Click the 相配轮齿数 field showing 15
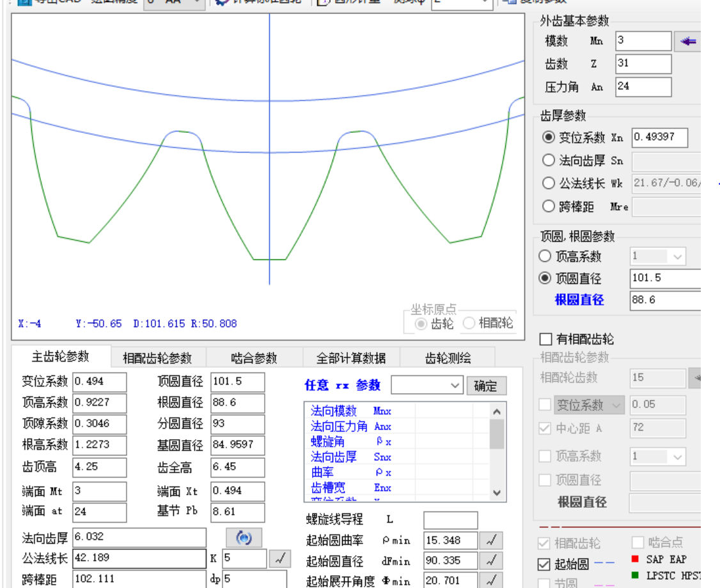The image size is (720, 588). [x=658, y=378]
